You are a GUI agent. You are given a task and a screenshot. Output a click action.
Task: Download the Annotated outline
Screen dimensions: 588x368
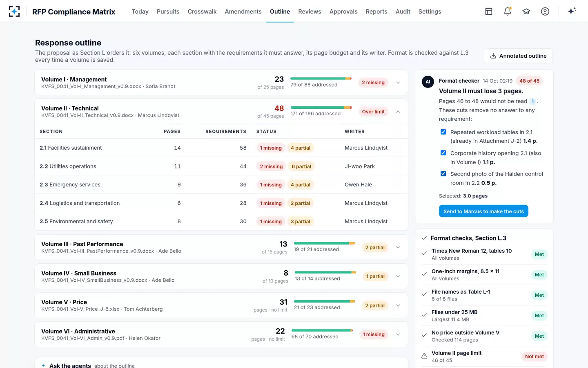pyautogui.click(x=518, y=56)
